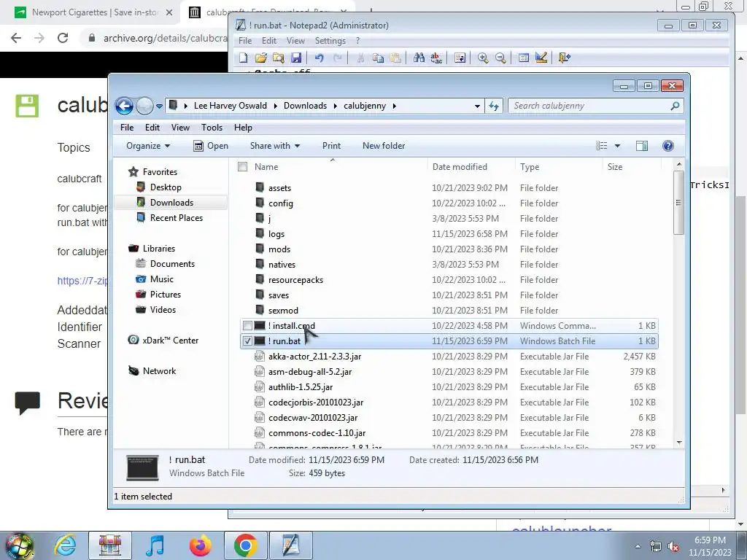Expand path arrow after Lee Harvey Oswald
The height and width of the screenshot is (560, 747).
[275, 106]
